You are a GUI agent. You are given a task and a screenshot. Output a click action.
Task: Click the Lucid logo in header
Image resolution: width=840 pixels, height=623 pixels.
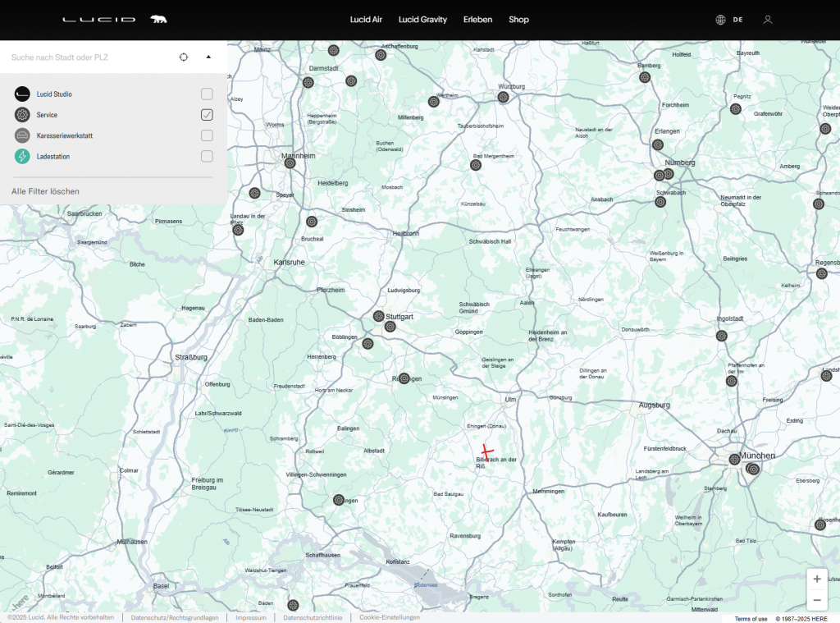click(x=98, y=20)
